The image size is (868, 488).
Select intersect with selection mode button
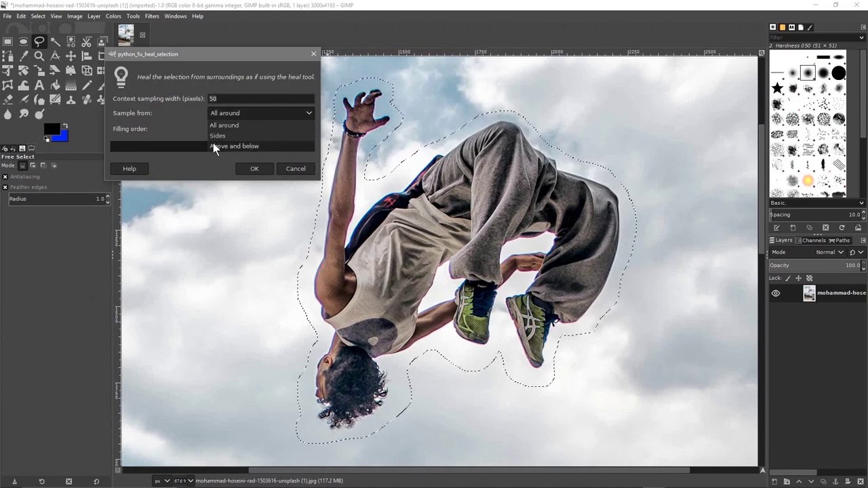[54, 165]
